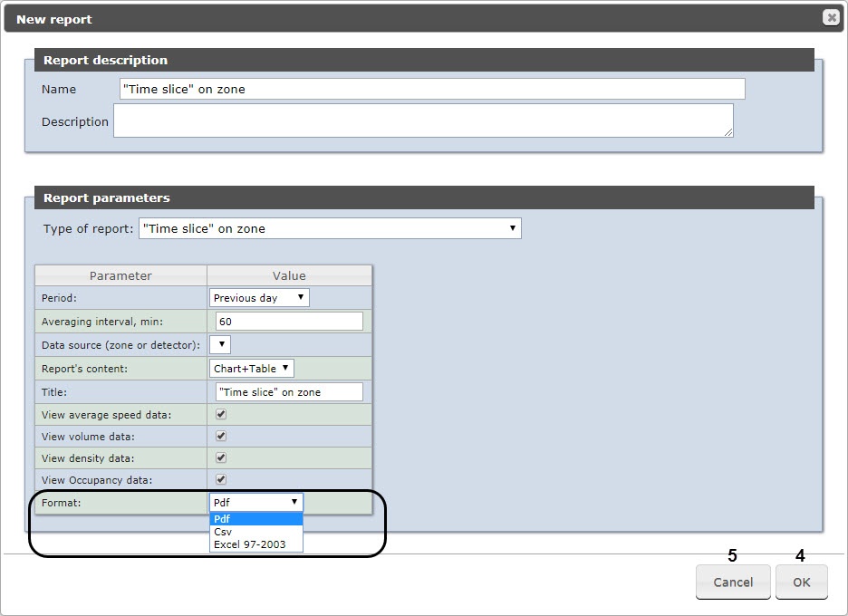Select Pdf from format list
The height and width of the screenshot is (616, 848).
(256, 519)
